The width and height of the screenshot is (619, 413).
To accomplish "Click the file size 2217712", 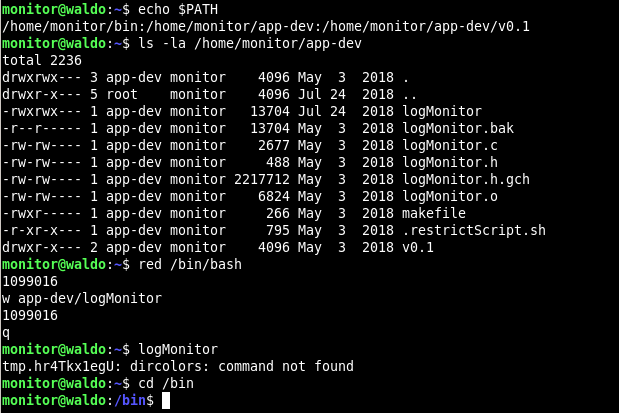I will [x=262, y=179].
